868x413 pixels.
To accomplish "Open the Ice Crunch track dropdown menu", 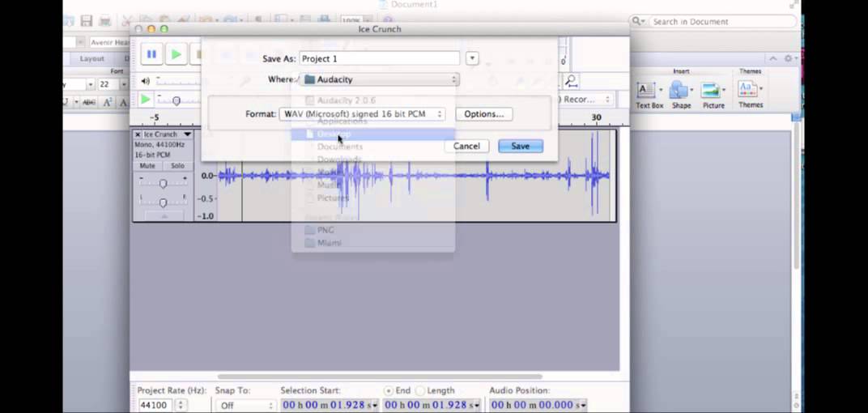I will point(187,134).
